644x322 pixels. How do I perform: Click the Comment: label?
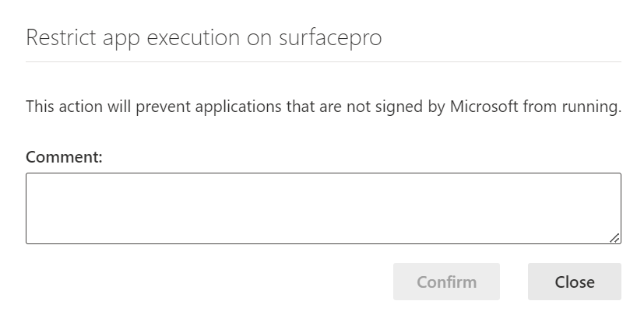(64, 157)
